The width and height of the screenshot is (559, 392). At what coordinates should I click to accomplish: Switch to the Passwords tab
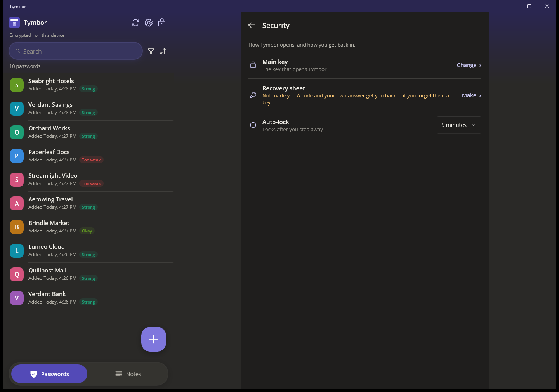pos(49,374)
